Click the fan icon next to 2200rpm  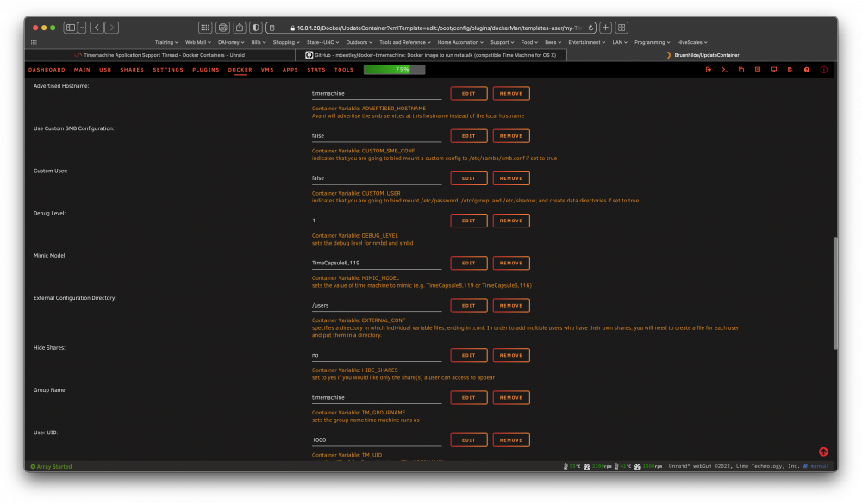pos(586,466)
